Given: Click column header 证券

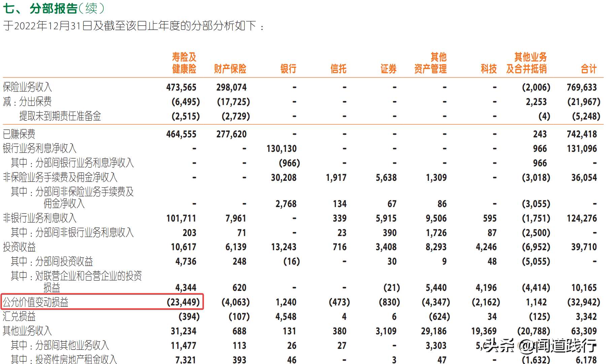Looking at the screenshot, I should pos(389,69).
